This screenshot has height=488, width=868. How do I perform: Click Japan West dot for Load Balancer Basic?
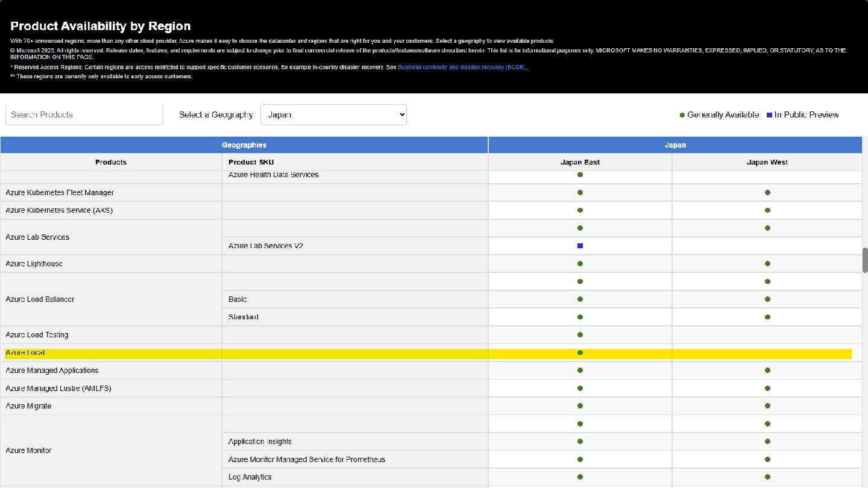tap(767, 299)
